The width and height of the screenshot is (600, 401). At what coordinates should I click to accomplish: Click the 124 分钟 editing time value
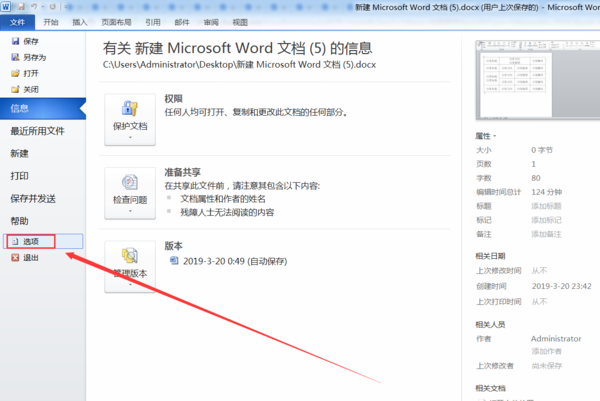tap(546, 192)
